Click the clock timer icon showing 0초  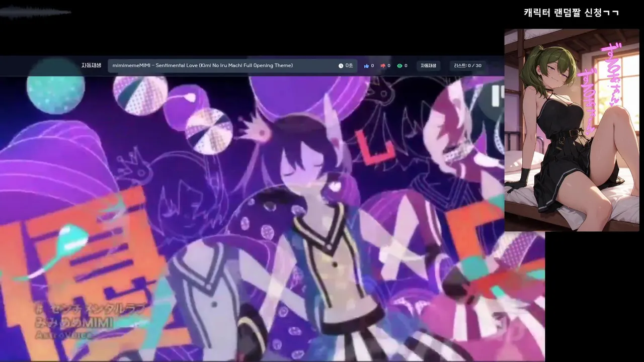pos(341,66)
